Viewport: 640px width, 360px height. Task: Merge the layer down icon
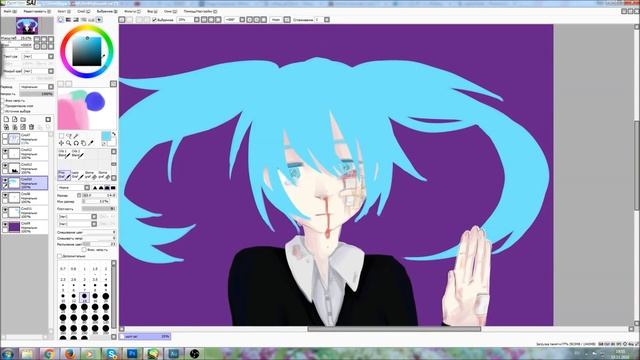15,127
